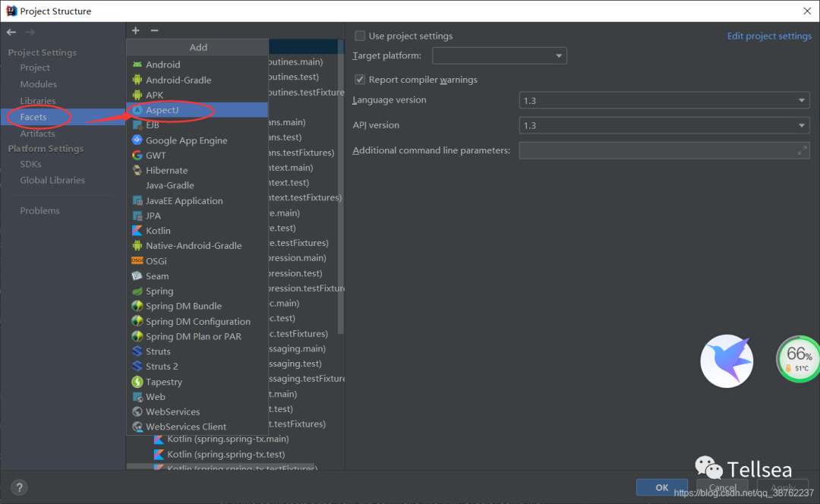This screenshot has height=504, width=820.
Task: Open the API version dropdown
Action: [x=664, y=125]
